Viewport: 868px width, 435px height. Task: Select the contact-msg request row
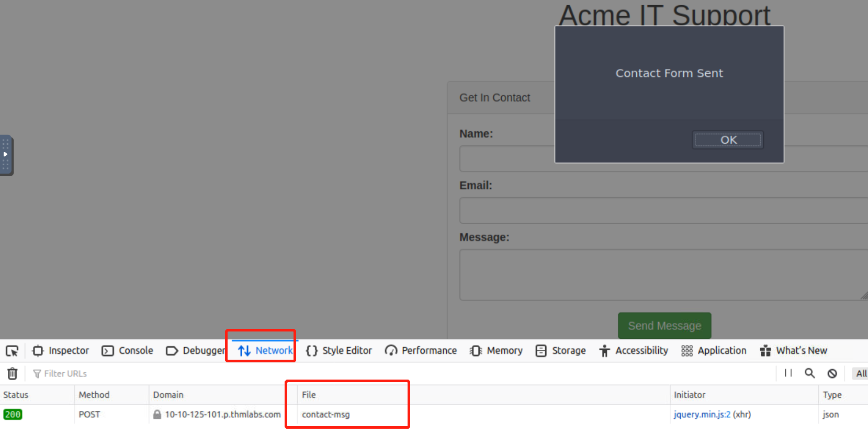point(325,415)
